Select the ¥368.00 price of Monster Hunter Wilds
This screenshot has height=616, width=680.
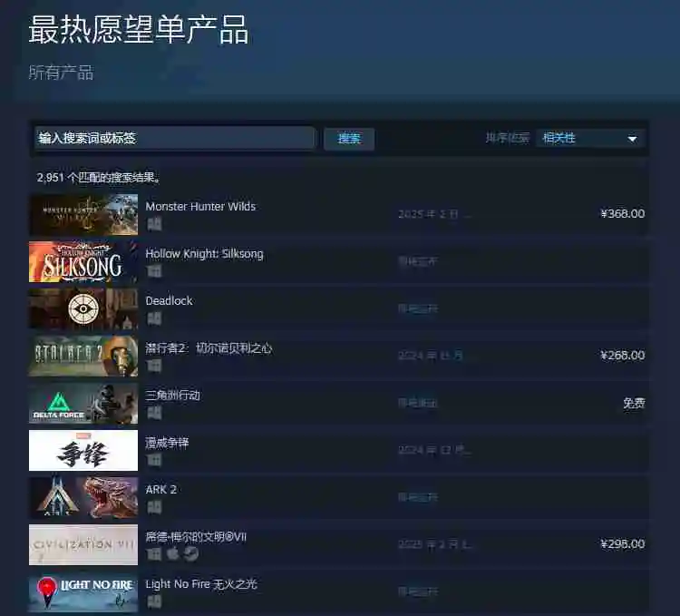click(x=622, y=213)
